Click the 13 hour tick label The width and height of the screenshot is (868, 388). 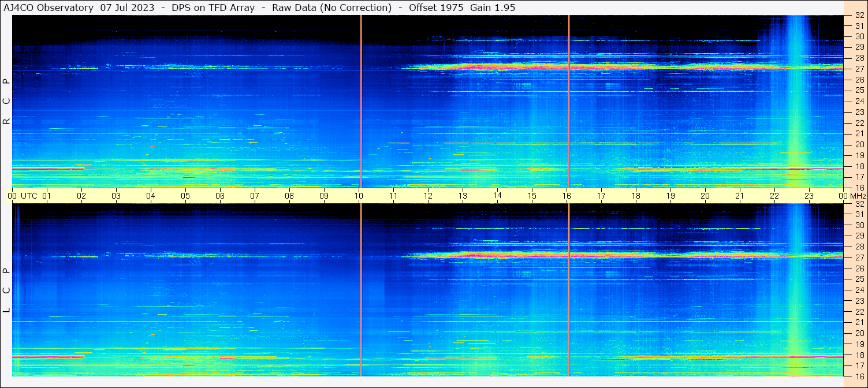tap(463, 196)
